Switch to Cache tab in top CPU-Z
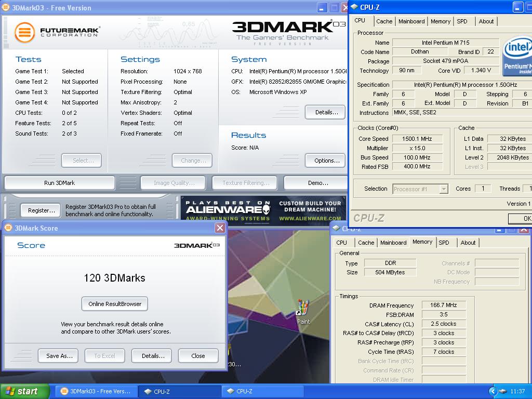The height and width of the screenshot is (399, 532). [x=384, y=21]
